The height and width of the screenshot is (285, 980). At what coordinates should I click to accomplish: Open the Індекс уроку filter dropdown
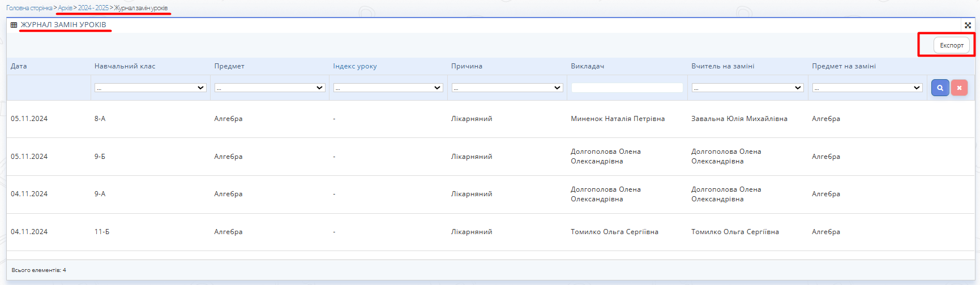point(388,88)
